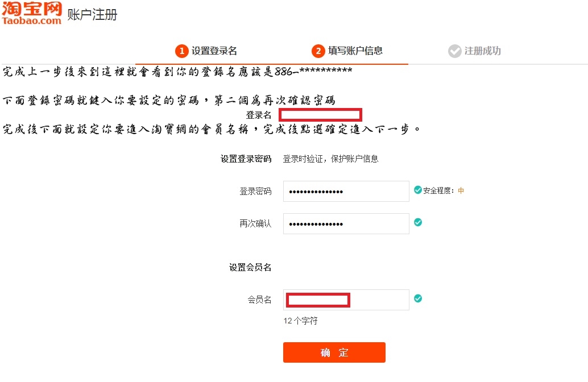Click the orange step 1 circle icon

click(x=181, y=51)
